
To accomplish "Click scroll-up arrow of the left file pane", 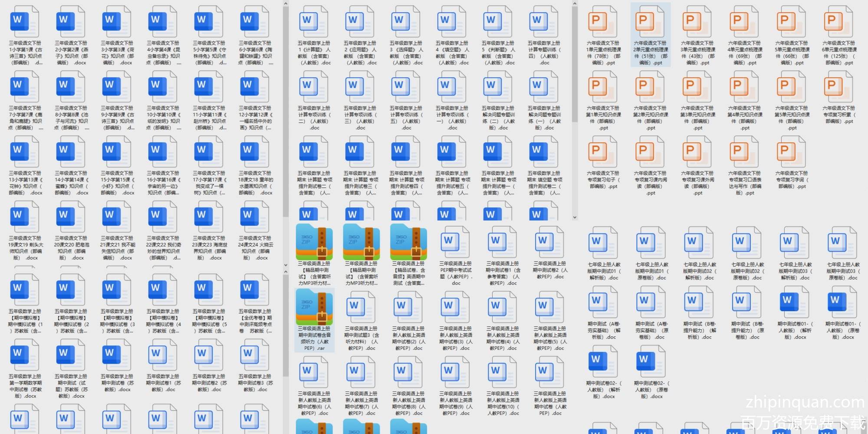I will [286, 4].
